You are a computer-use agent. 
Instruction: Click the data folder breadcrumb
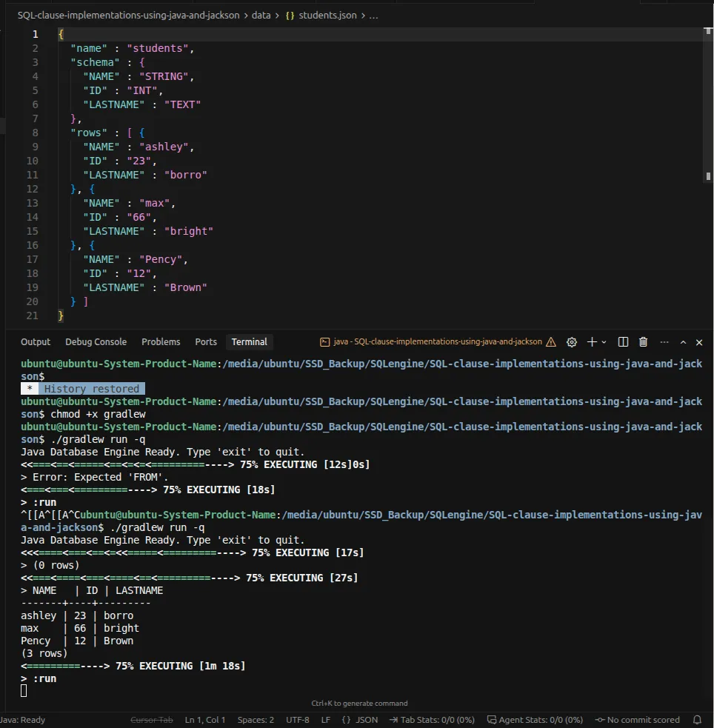tap(261, 16)
